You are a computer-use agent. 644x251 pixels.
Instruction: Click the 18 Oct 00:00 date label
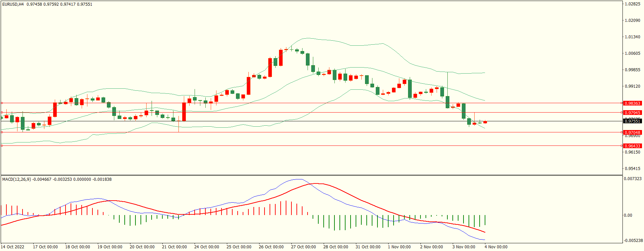pos(77,247)
